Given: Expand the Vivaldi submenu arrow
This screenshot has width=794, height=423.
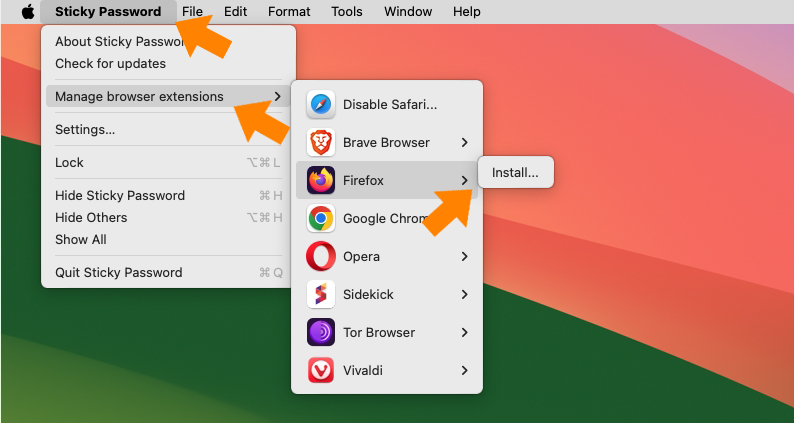Looking at the screenshot, I should pyautogui.click(x=464, y=370).
